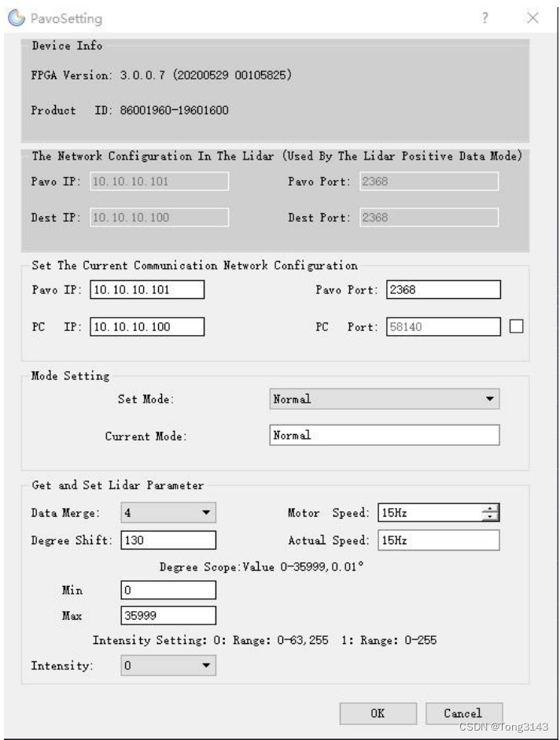Enable the PC Port checkbox
The image size is (560, 740).
click(x=517, y=326)
